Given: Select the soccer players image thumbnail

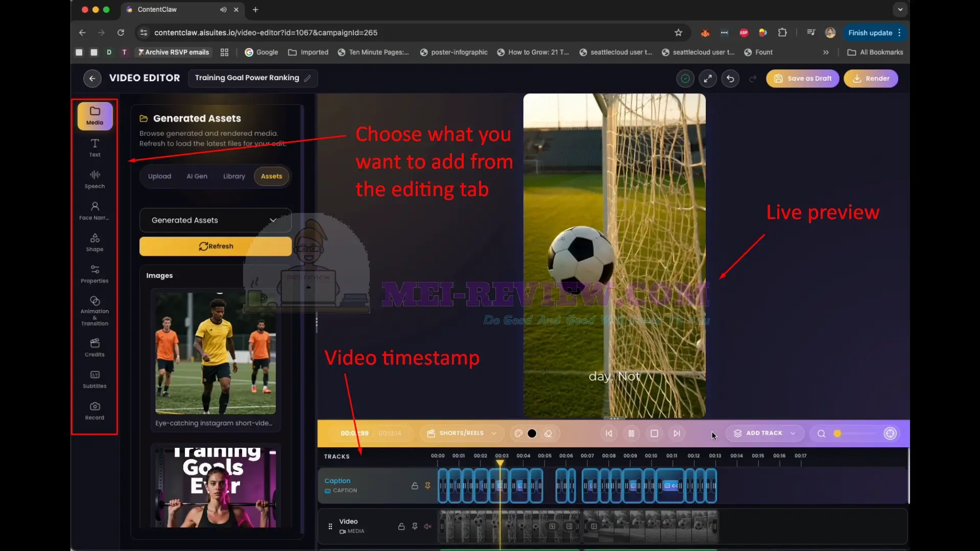Looking at the screenshot, I should point(216,353).
